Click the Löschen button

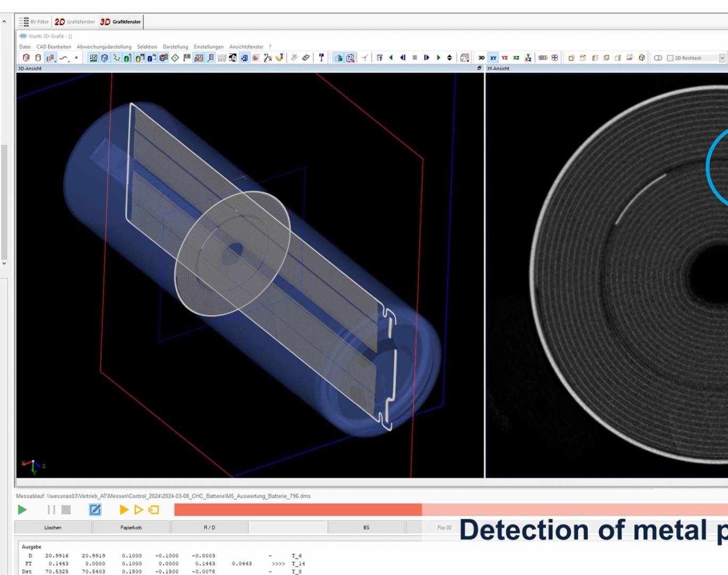pyautogui.click(x=53, y=528)
